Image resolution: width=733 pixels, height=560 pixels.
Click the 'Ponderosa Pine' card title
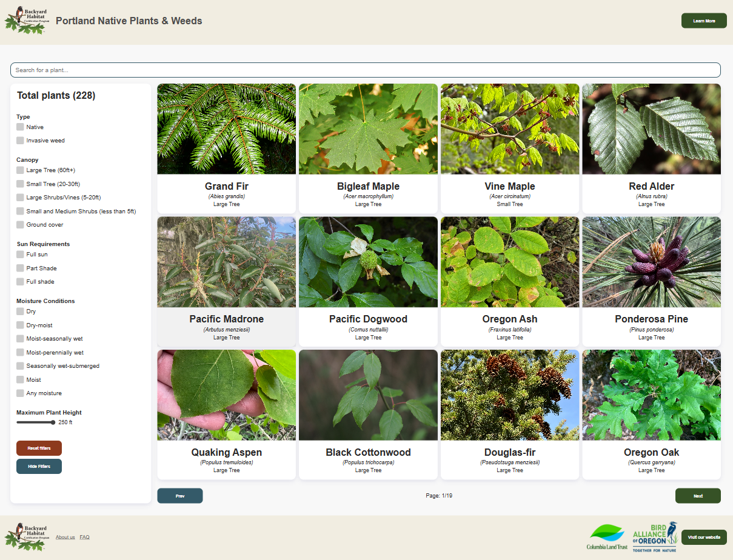pos(652,319)
